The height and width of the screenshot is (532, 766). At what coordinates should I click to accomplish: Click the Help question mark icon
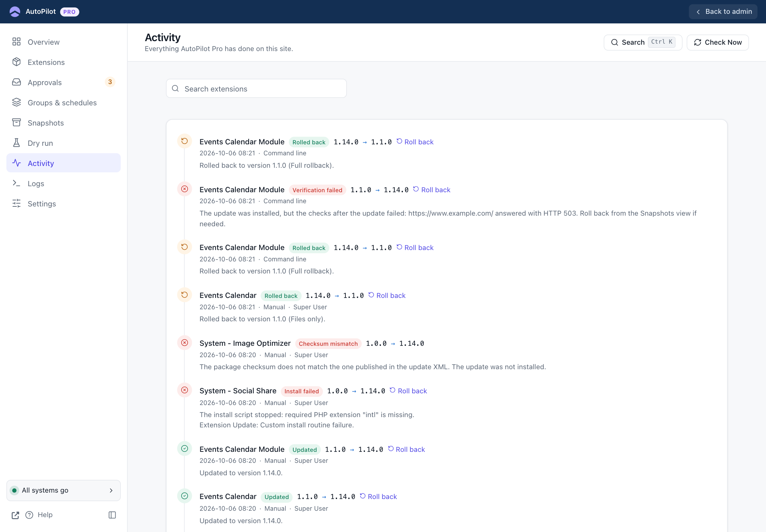tap(29, 515)
